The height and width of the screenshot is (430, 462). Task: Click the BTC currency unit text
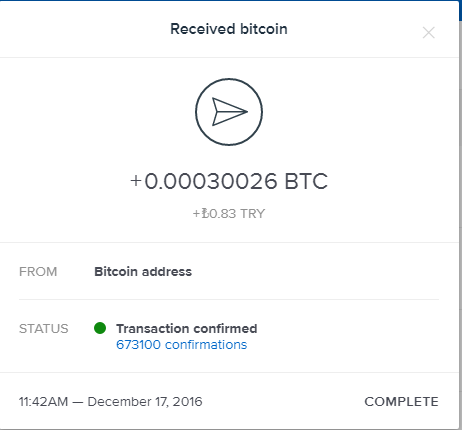(306, 181)
